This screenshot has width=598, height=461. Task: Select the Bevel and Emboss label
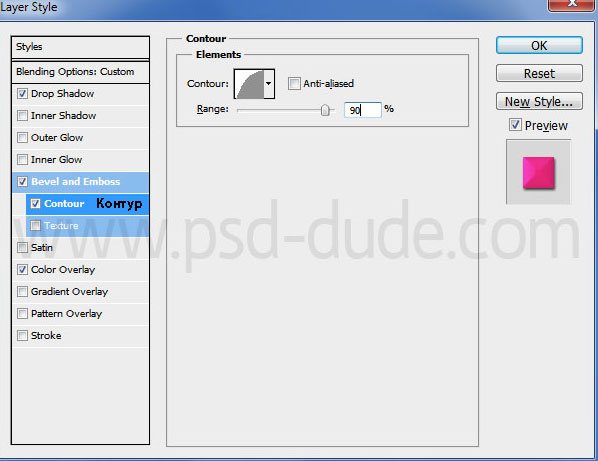coord(76,182)
